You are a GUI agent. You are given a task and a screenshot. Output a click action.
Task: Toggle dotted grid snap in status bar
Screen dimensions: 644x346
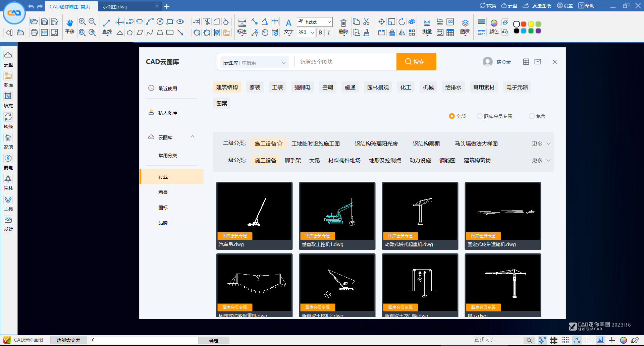click(x=566, y=340)
